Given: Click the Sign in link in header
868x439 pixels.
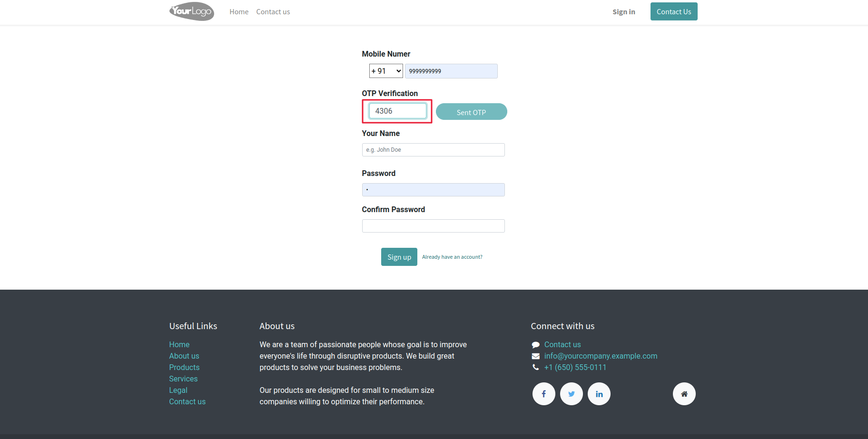Looking at the screenshot, I should pos(624,12).
